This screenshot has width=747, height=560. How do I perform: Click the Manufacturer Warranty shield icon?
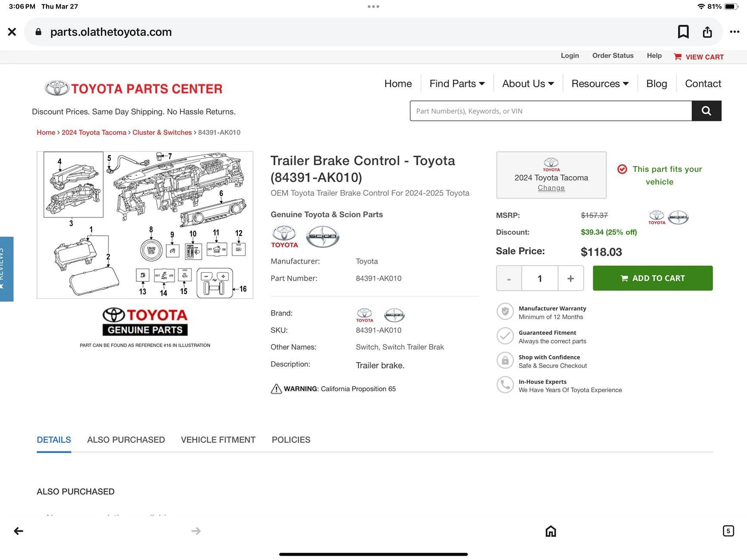tap(505, 311)
